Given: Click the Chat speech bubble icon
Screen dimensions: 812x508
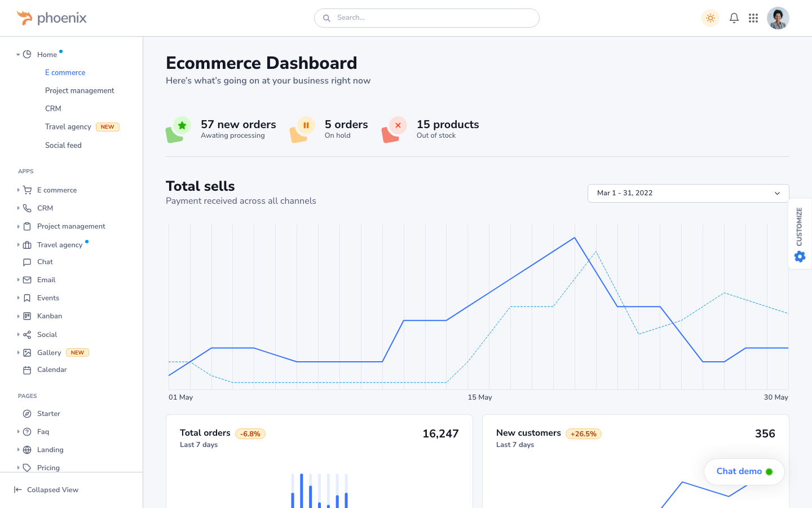Looking at the screenshot, I should tap(27, 262).
